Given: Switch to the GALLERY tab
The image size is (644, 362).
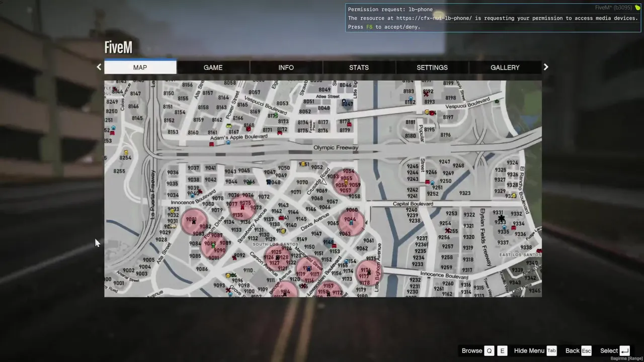Looking at the screenshot, I should [505, 67].
